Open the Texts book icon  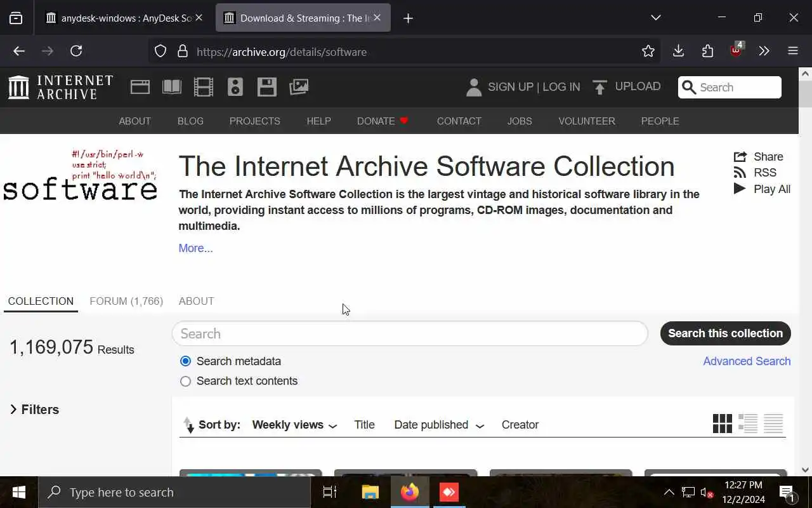click(172, 87)
